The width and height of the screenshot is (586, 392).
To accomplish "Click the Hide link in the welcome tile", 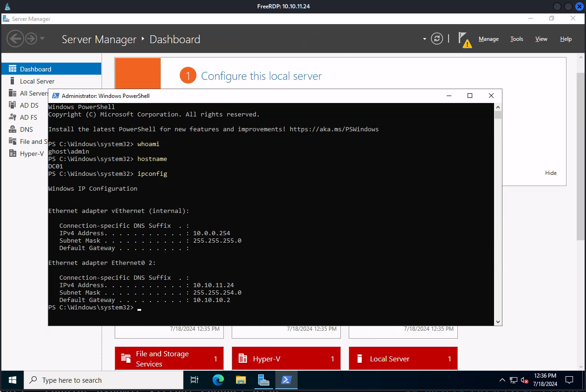I will click(x=551, y=173).
